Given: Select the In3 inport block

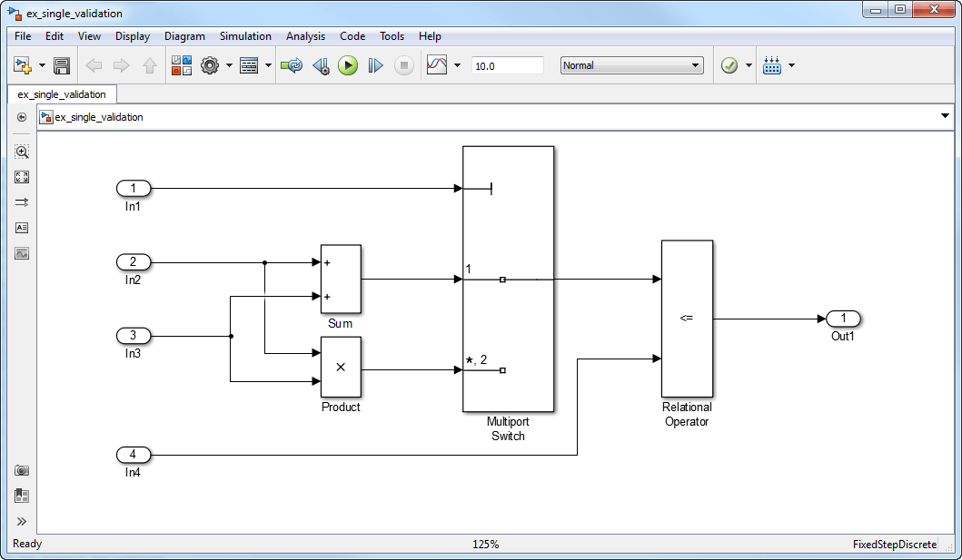Looking at the screenshot, I should tap(134, 336).
